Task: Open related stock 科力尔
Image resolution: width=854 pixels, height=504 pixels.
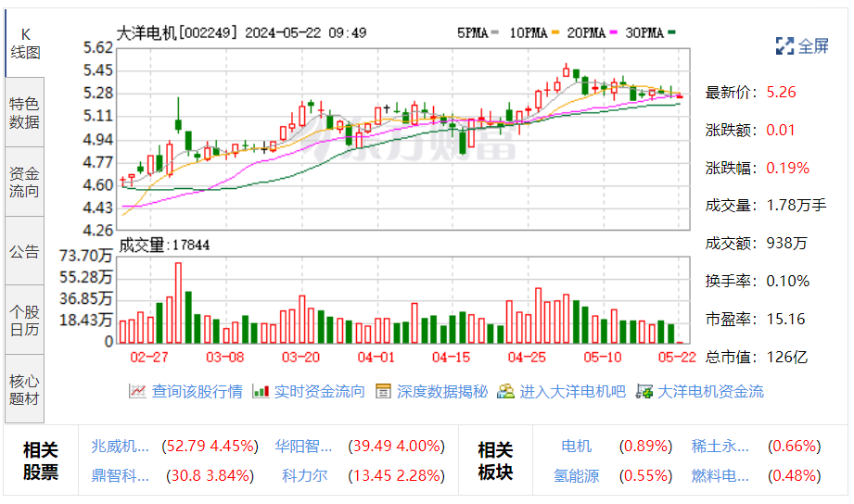Action: point(305,475)
